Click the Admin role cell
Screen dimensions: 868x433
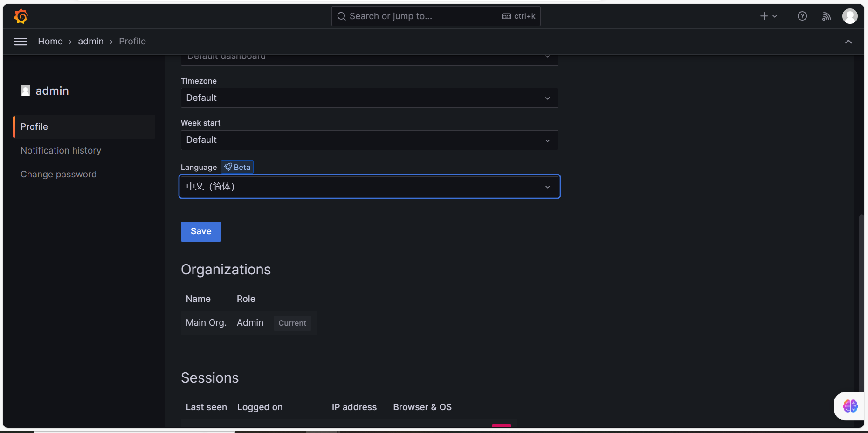(250, 323)
